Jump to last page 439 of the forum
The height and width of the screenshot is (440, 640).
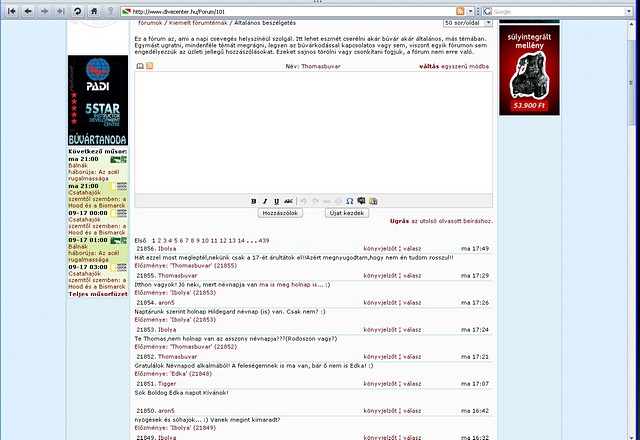(263, 240)
